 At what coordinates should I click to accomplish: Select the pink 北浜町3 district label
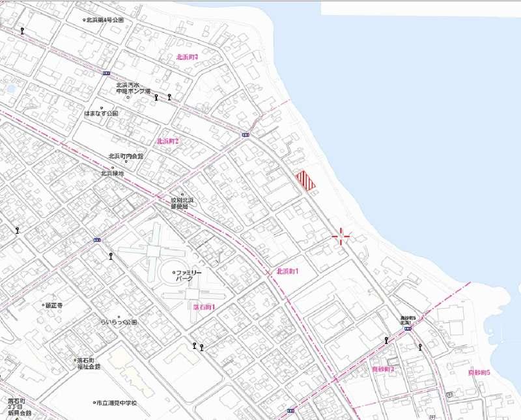pos(187,57)
